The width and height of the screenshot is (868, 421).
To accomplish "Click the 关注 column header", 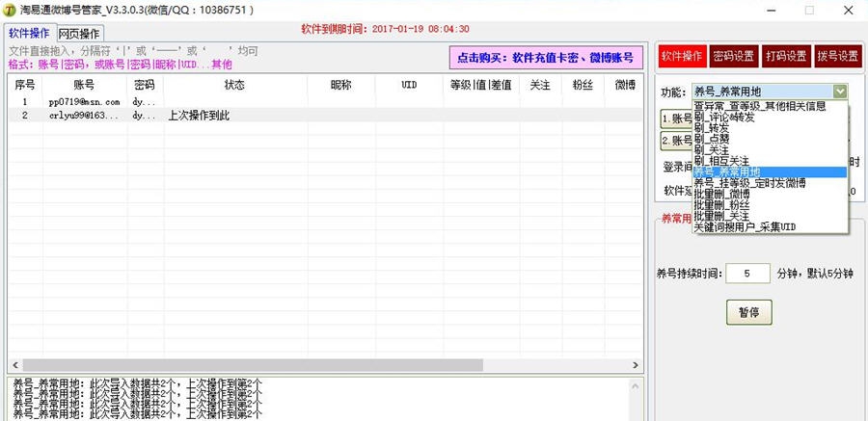I will pos(540,85).
